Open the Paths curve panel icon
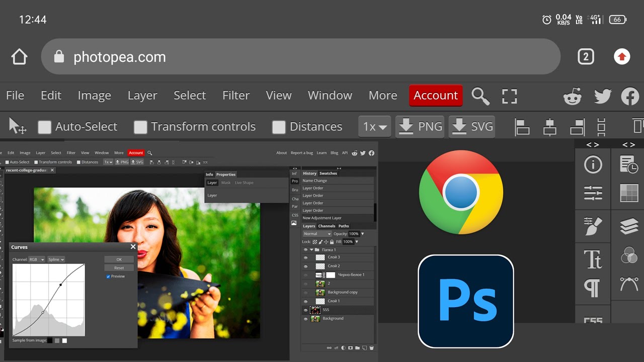Screen dimensions: 644x362 pos(629,284)
